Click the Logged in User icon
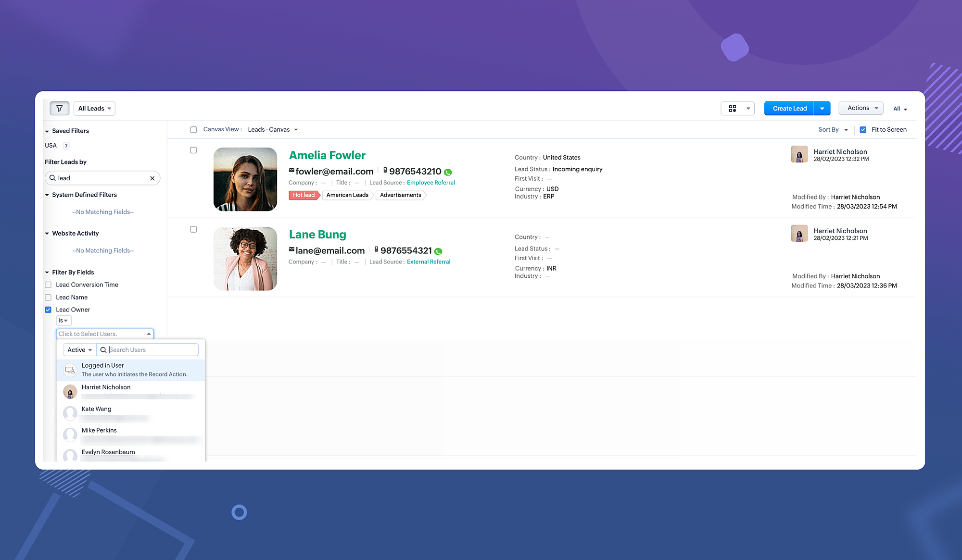 [x=70, y=370]
